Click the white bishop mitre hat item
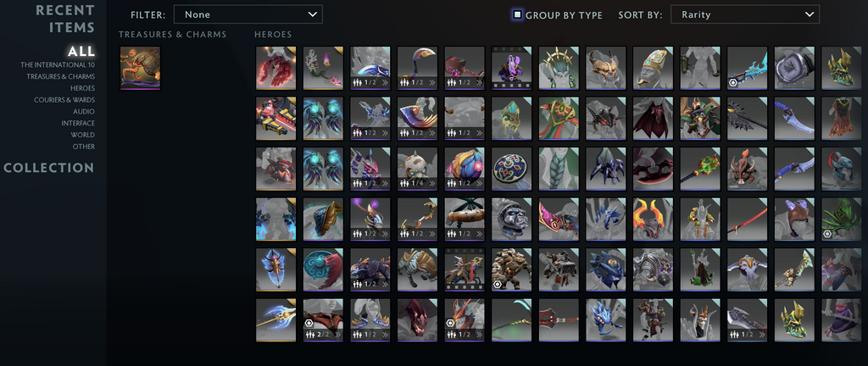The width and height of the screenshot is (868, 366). coord(653,68)
